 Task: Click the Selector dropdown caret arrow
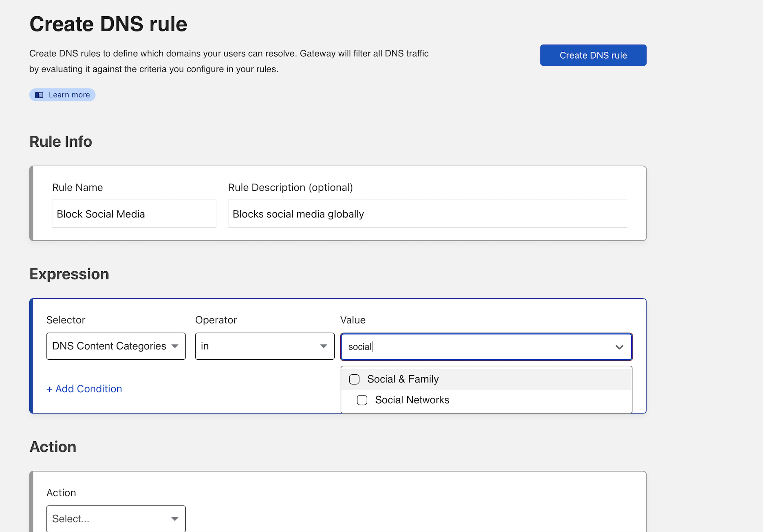point(175,346)
